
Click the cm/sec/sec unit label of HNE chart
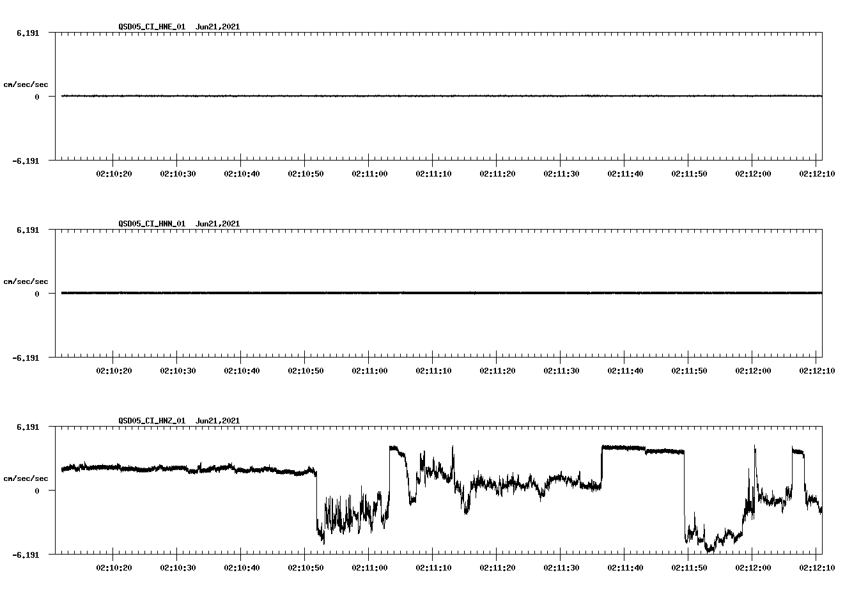(26, 84)
